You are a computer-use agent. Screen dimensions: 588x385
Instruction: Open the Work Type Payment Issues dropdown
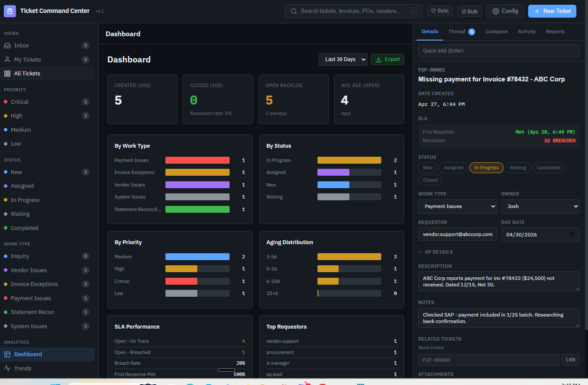[x=457, y=206]
